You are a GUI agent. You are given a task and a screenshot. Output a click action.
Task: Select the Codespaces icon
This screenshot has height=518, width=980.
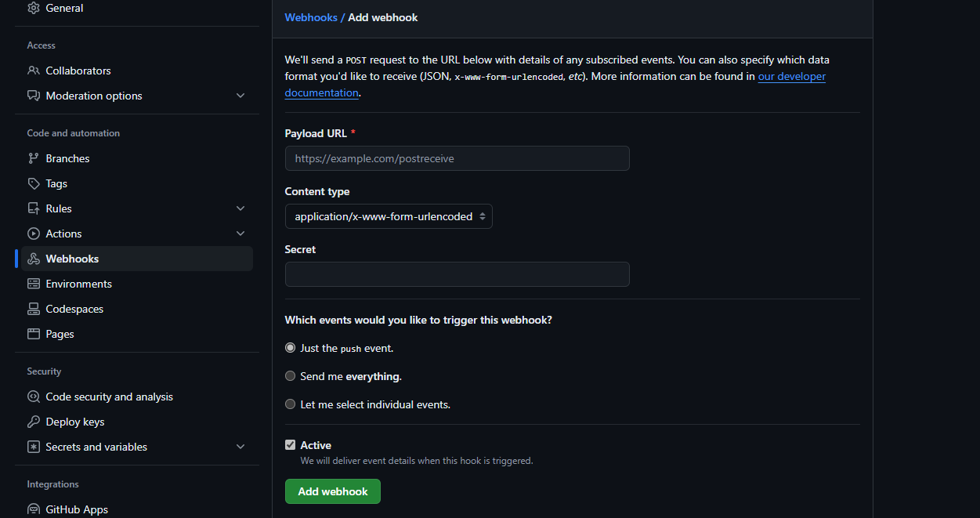coord(33,309)
